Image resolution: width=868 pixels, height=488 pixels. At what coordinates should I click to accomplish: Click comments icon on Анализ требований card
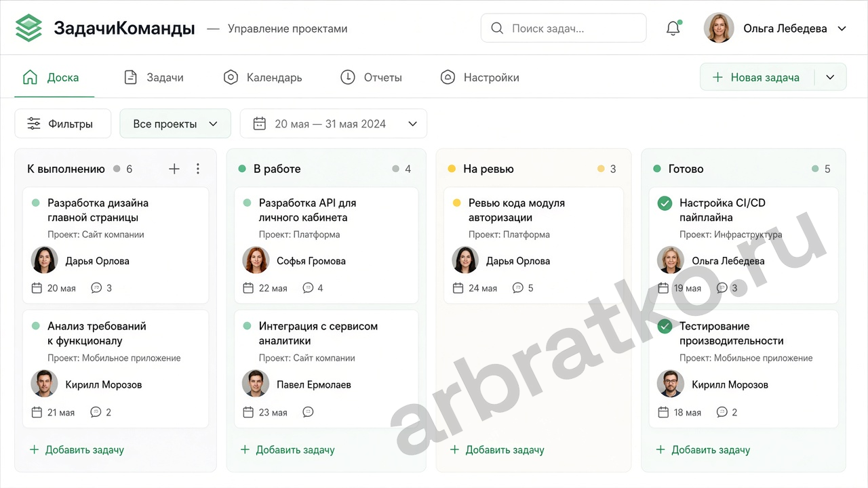pos(96,411)
